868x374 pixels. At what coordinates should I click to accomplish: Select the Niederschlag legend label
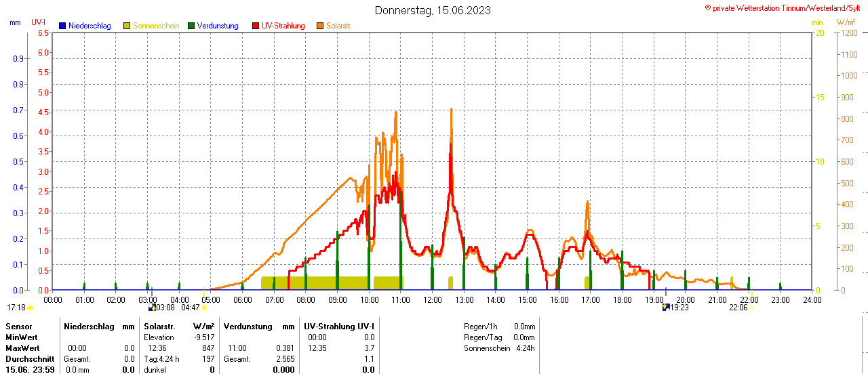pyautogui.click(x=90, y=26)
